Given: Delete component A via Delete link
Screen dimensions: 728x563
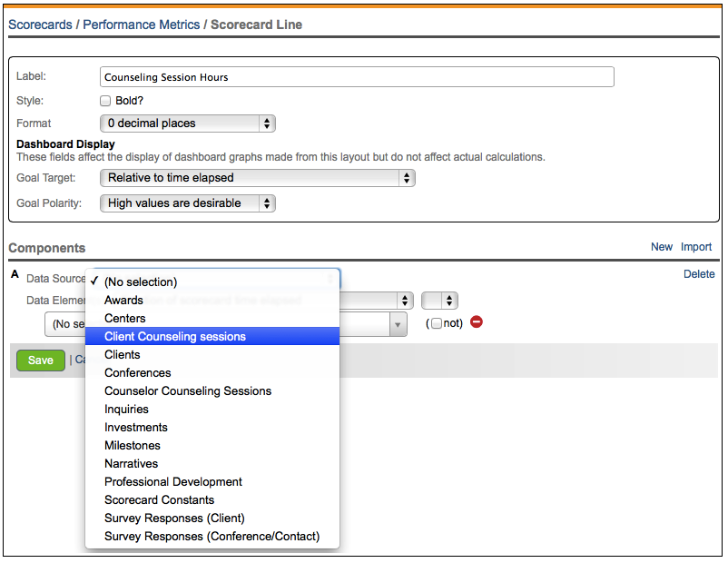Looking at the screenshot, I should (699, 274).
